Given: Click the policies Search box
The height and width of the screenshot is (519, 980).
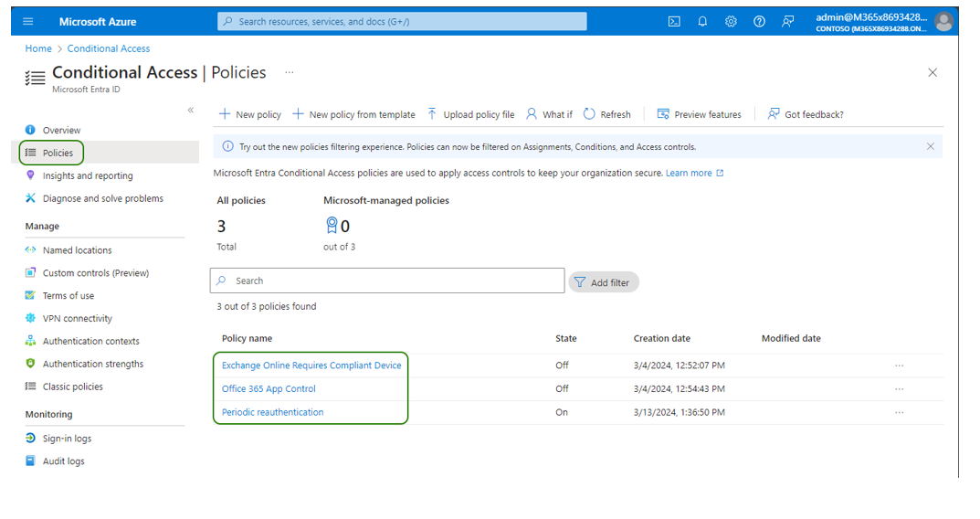Looking at the screenshot, I should [x=387, y=281].
